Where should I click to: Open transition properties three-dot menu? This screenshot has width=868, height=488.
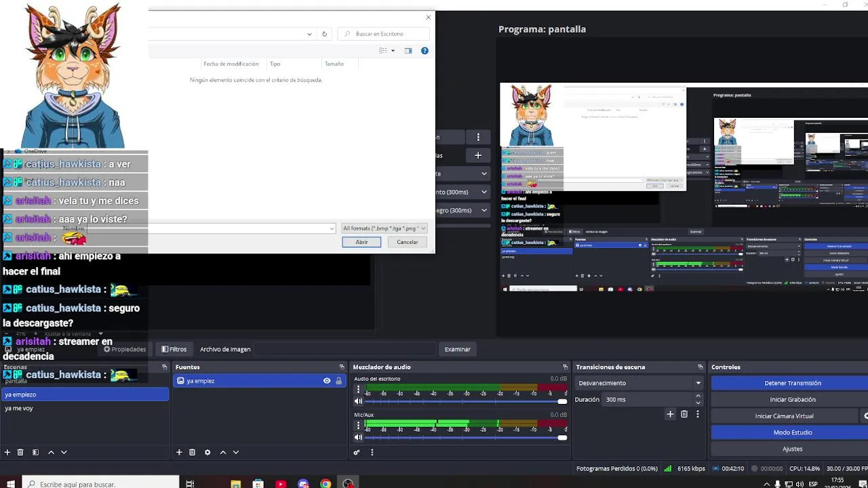pyautogui.click(x=697, y=414)
